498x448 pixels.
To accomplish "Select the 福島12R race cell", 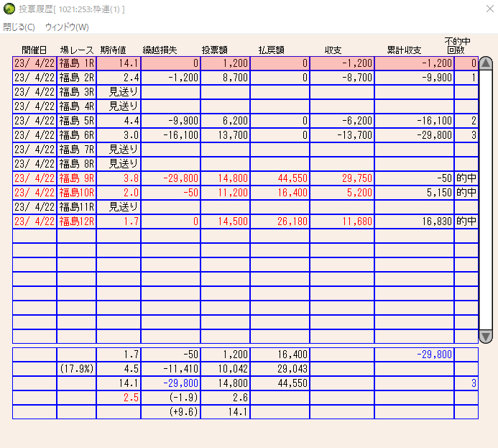I will (x=77, y=221).
